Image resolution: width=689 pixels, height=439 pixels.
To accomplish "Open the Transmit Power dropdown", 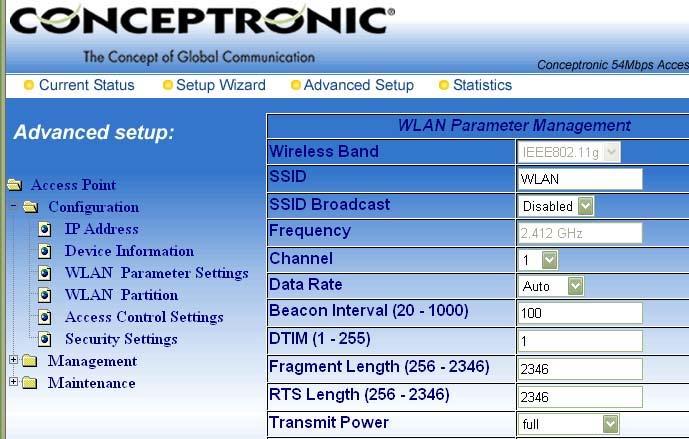I will 569,424.
